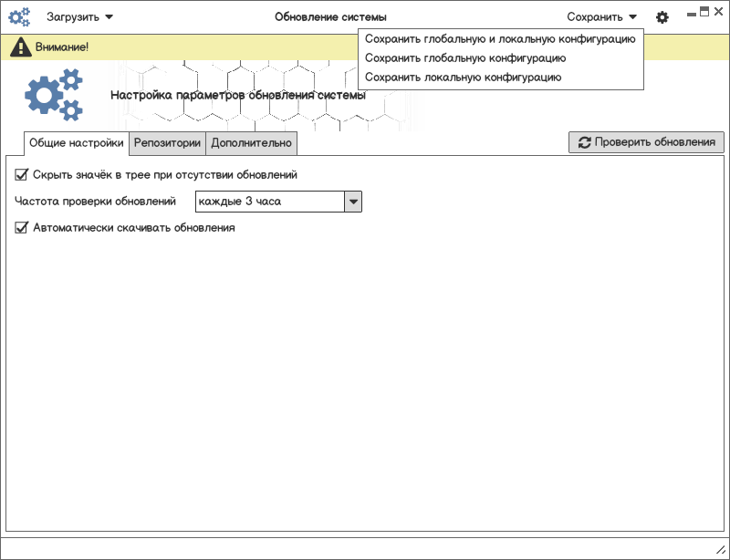The height and width of the screenshot is (560, 730).
Task: Switch to Репозитории tab
Action: pos(167,143)
